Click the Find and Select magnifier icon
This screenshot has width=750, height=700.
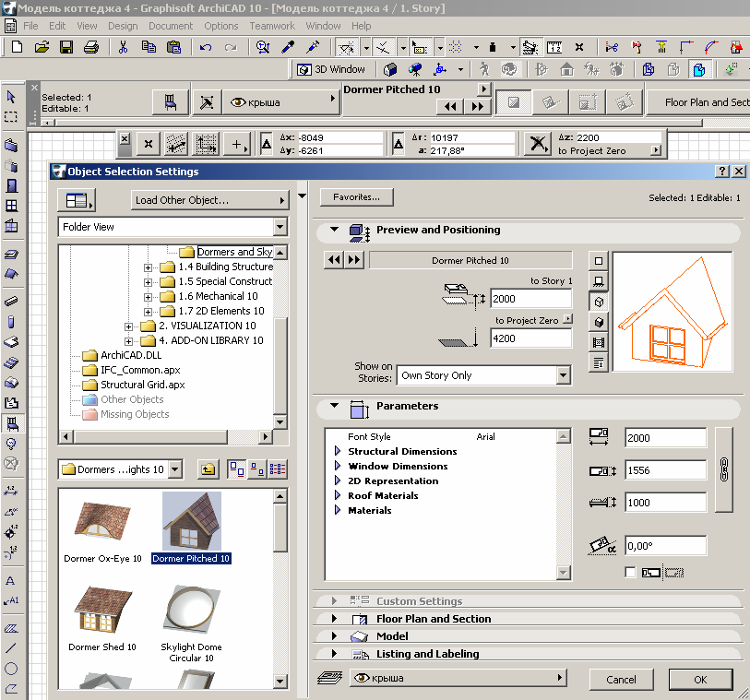[263, 47]
